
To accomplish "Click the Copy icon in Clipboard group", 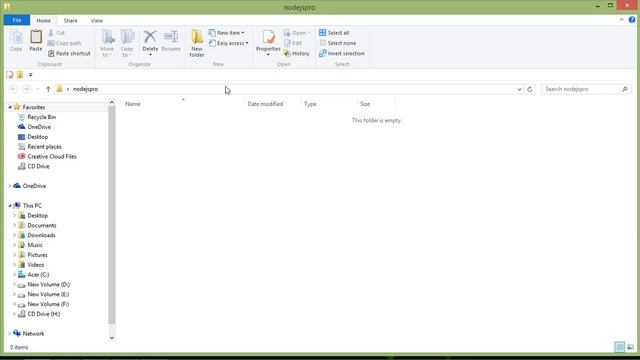I will click(16, 41).
